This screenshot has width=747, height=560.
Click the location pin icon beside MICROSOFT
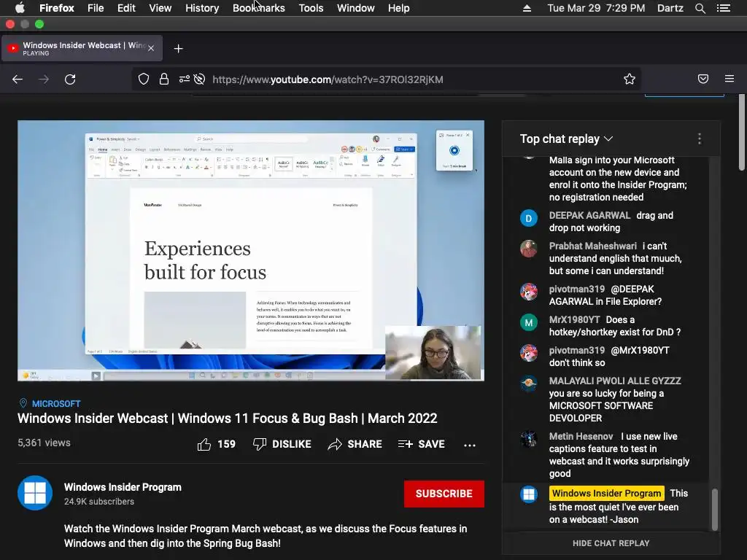click(x=23, y=403)
